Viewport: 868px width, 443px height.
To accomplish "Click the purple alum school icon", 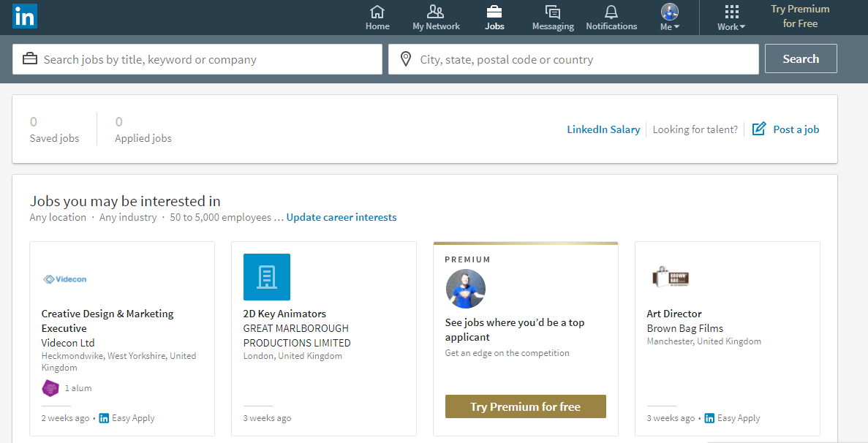I will coord(50,388).
